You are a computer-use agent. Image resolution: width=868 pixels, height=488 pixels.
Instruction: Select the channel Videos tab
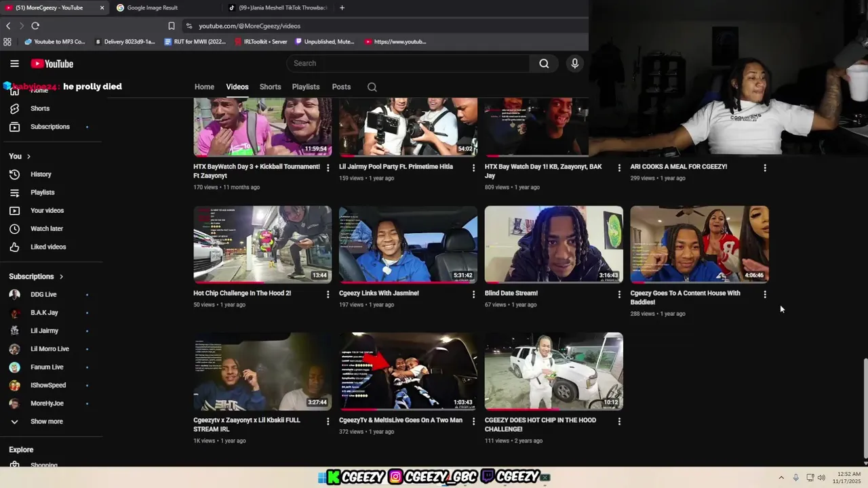237,87
